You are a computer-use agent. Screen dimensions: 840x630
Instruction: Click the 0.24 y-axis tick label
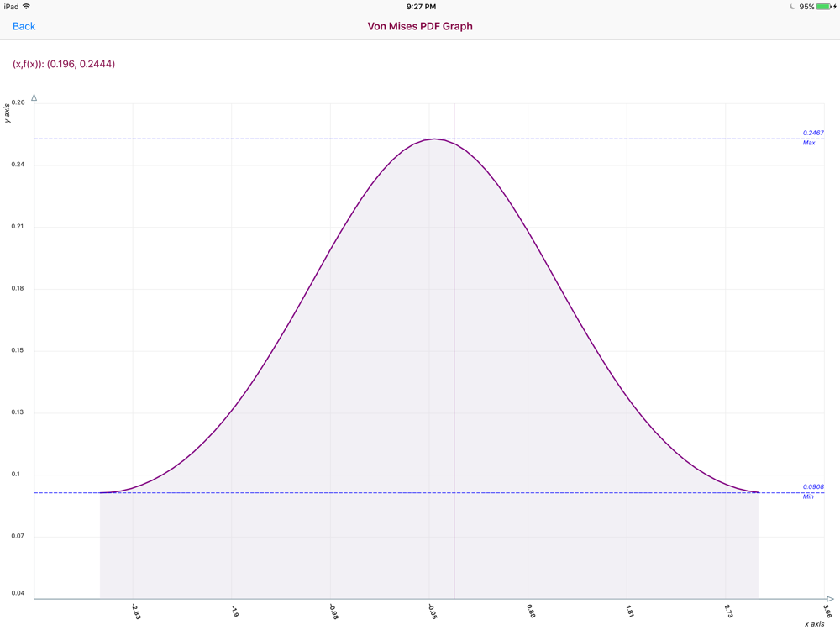[x=18, y=165]
